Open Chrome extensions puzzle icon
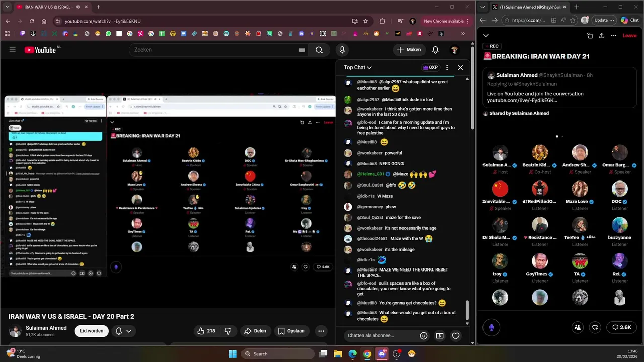Image resolution: width=644 pixels, height=362 pixels. tap(382, 21)
